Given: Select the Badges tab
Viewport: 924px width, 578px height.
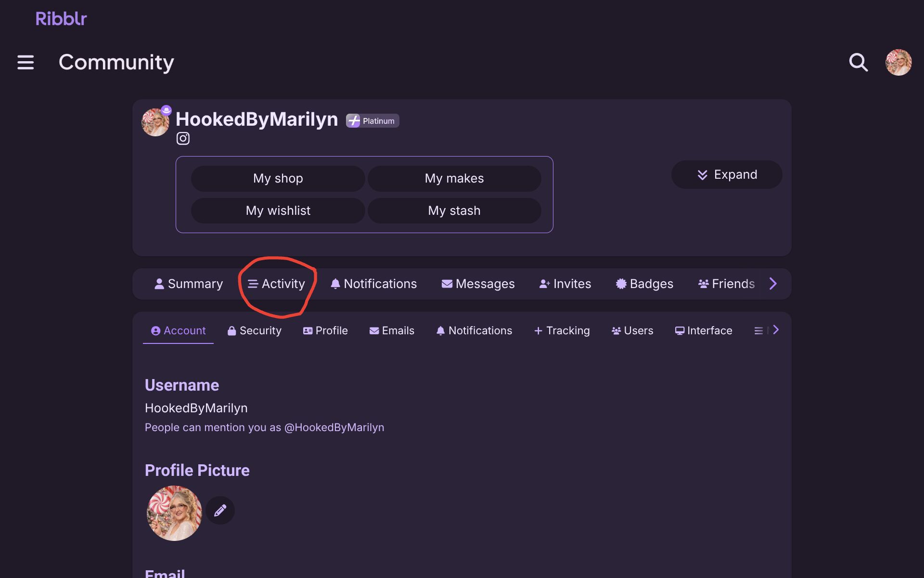Looking at the screenshot, I should pos(644,284).
